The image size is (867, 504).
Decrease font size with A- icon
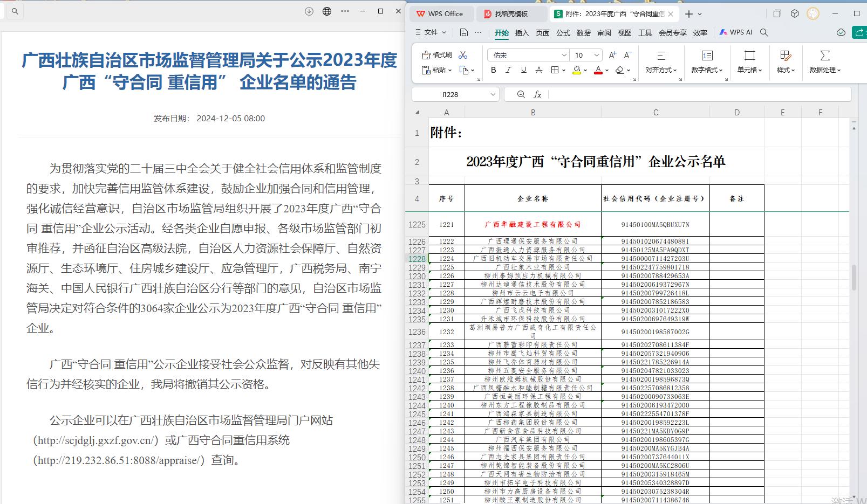[627, 55]
